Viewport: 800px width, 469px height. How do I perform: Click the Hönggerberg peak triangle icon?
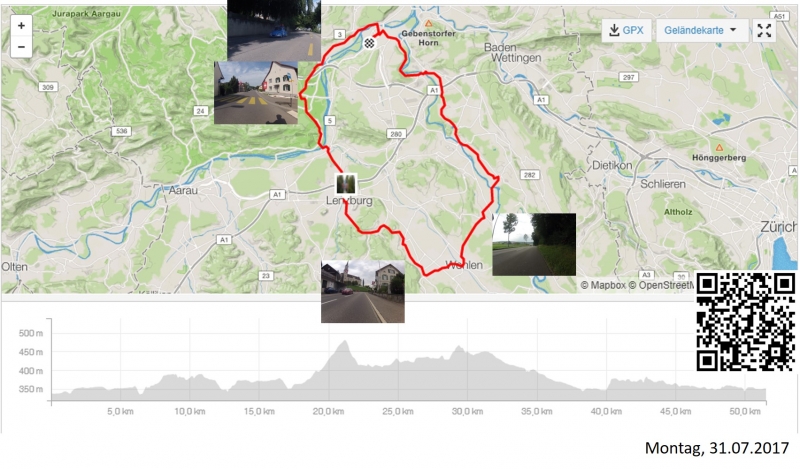pos(719,148)
